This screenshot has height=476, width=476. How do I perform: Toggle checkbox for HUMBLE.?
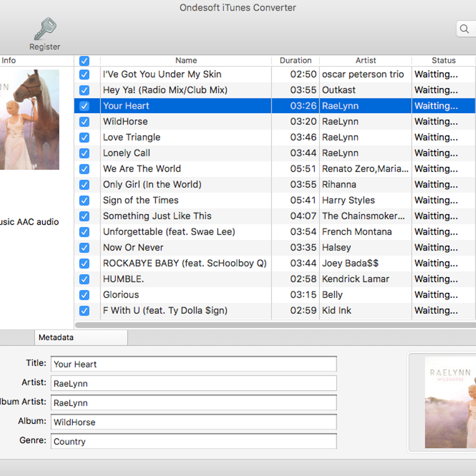click(84, 279)
